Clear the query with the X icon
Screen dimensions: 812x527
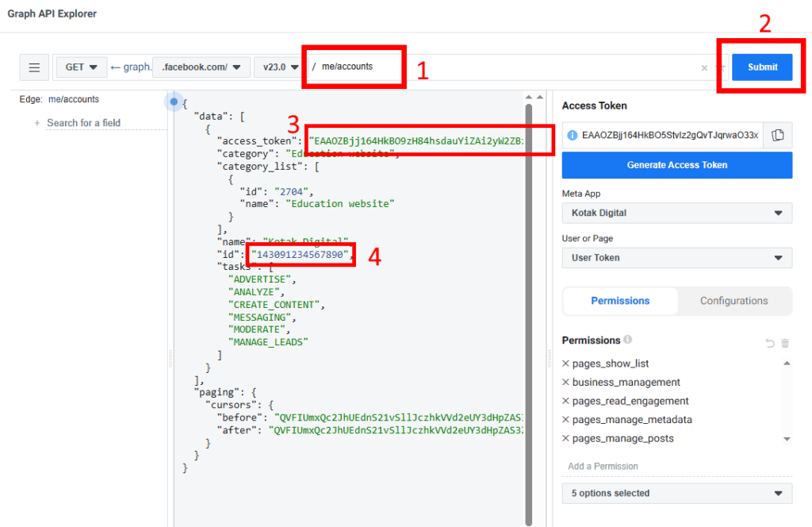[704, 68]
